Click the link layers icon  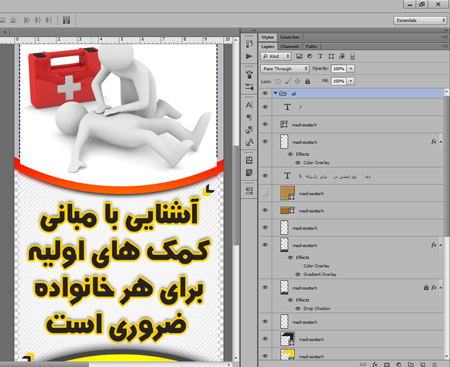(x=363, y=364)
